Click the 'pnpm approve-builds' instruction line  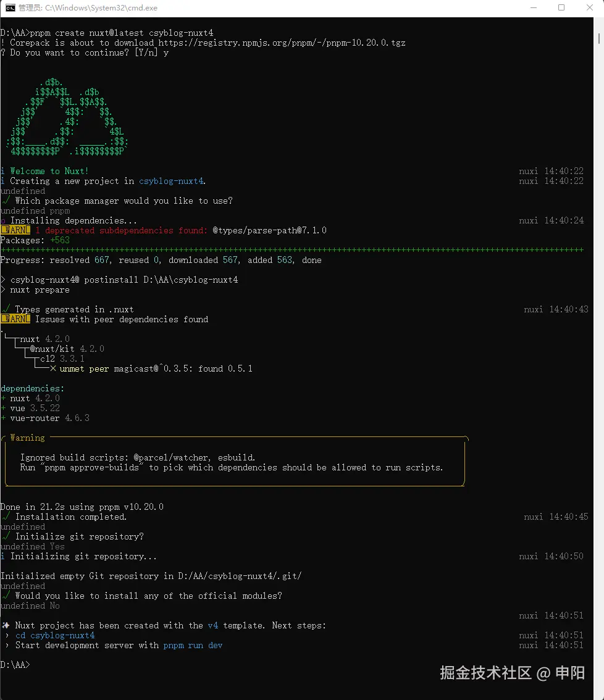232,467
